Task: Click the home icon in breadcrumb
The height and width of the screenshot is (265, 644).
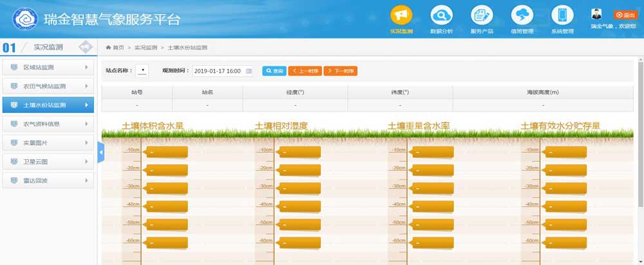Action: pos(109,48)
